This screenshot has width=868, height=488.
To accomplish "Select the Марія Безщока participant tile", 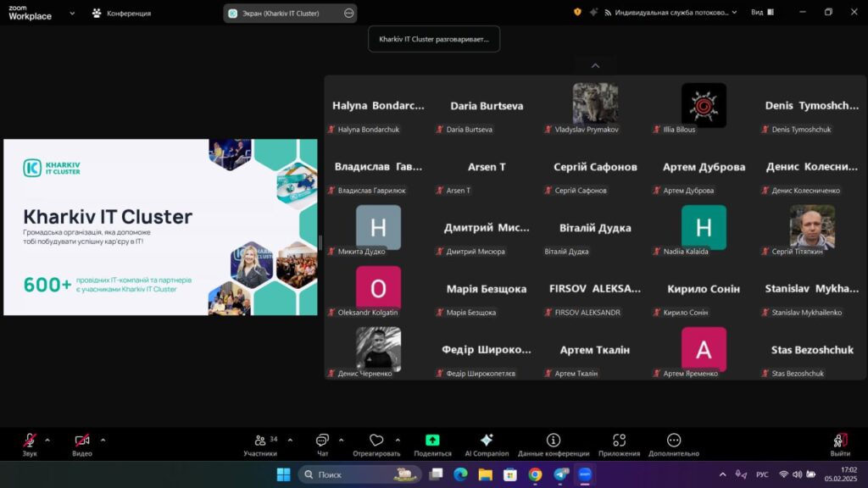I will coord(487,288).
